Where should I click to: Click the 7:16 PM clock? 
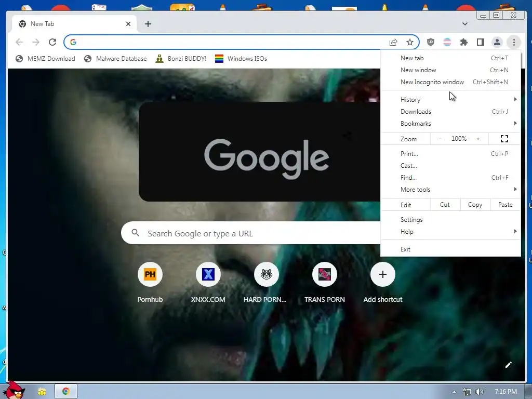click(506, 392)
